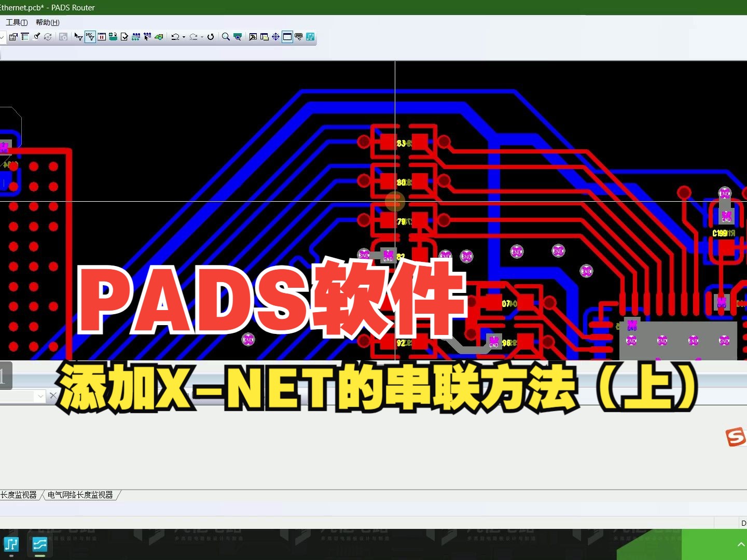Open the 工具(T) menu
The image size is (747, 560).
tap(17, 22)
